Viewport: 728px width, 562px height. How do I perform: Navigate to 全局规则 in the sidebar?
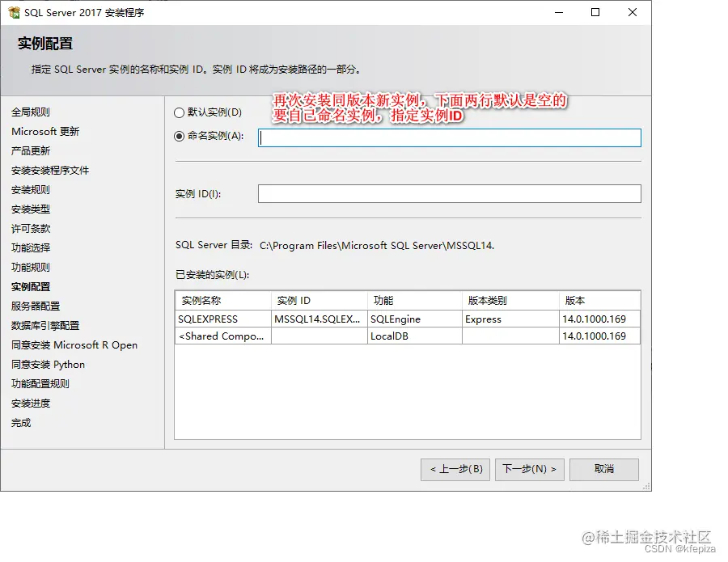point(31,112)
